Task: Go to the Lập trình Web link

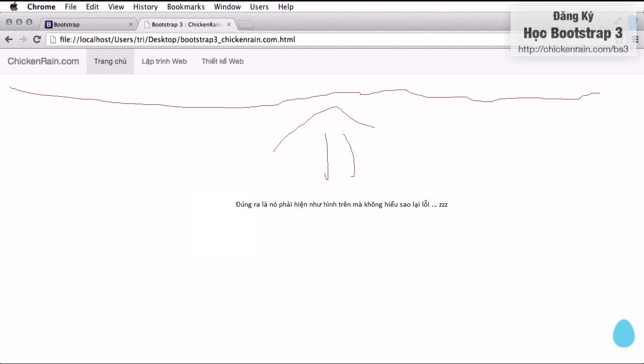Action: pos(164,61)
